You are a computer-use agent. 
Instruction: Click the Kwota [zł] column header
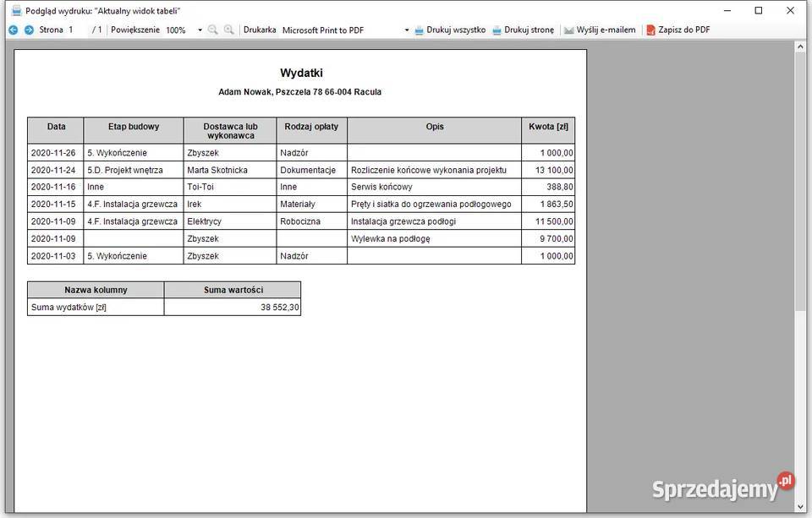click(x=548, y=127)
